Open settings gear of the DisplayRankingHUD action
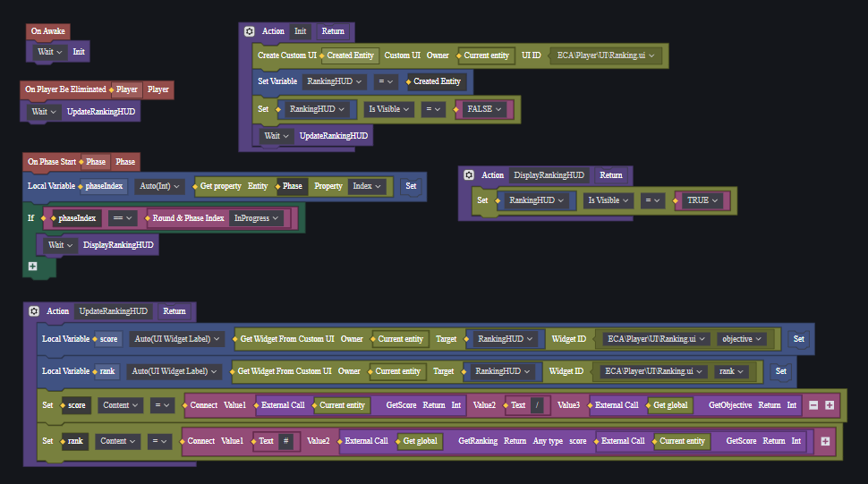The image size is (868, 484). (x=469, y=175)
